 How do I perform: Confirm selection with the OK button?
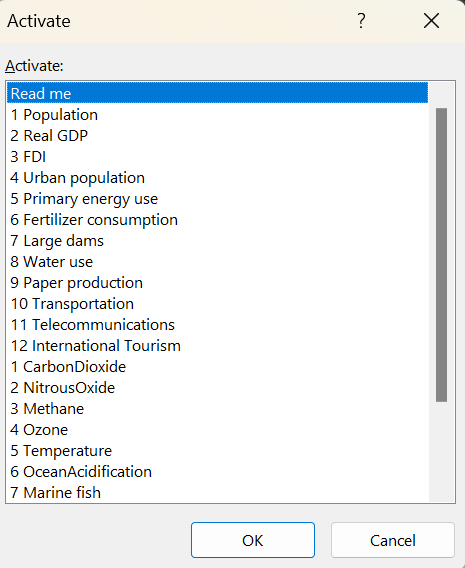point(253,540)
